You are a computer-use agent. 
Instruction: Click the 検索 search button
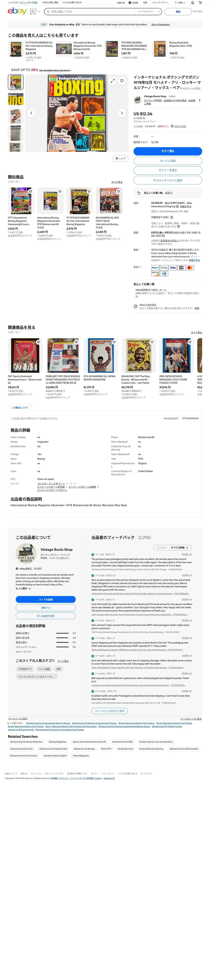178,12
